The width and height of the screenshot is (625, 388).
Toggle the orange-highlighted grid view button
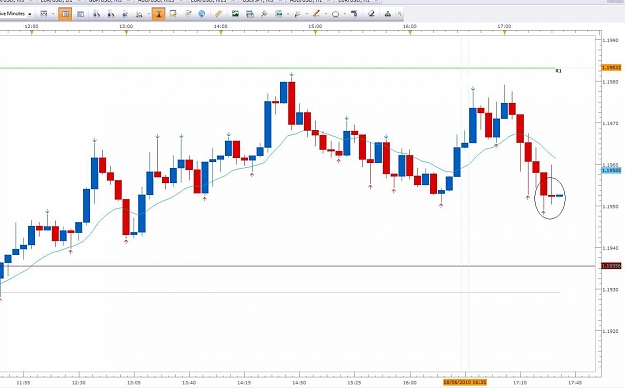pos(65,14)
